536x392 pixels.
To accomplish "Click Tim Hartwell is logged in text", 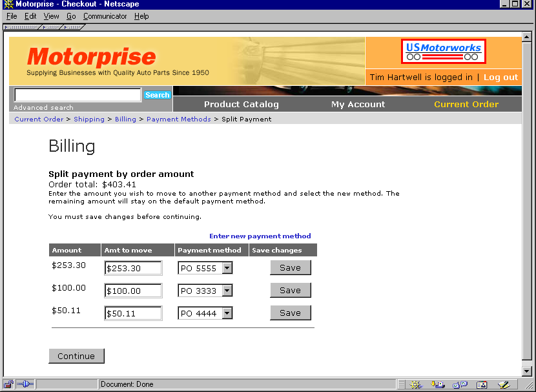I will pos(421,77).
